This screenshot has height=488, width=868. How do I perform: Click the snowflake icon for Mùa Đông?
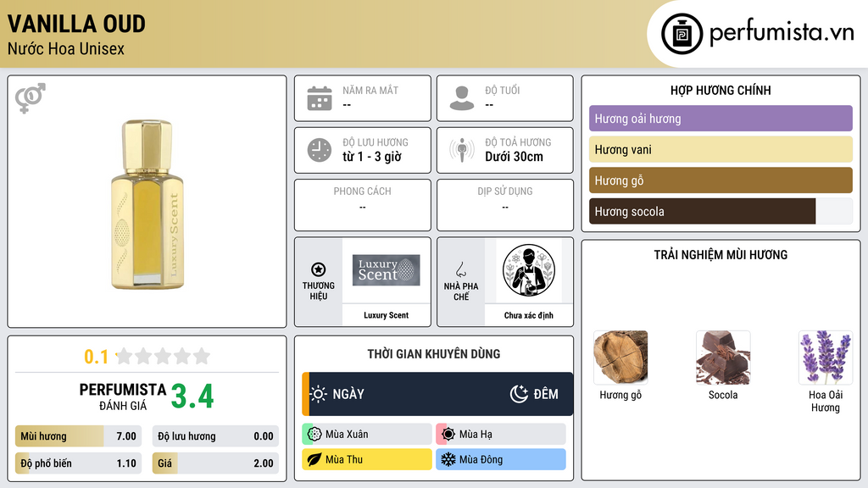[x=448, y=459]
